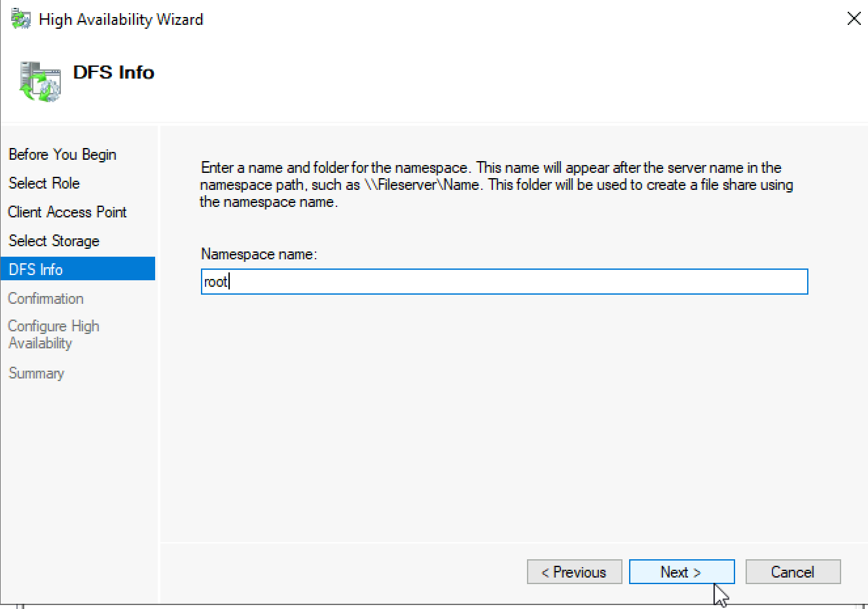The image size is (868, 609).
Task: Click the Configure High Availability step
Action: pyautogui.click(x=54, y=335)
